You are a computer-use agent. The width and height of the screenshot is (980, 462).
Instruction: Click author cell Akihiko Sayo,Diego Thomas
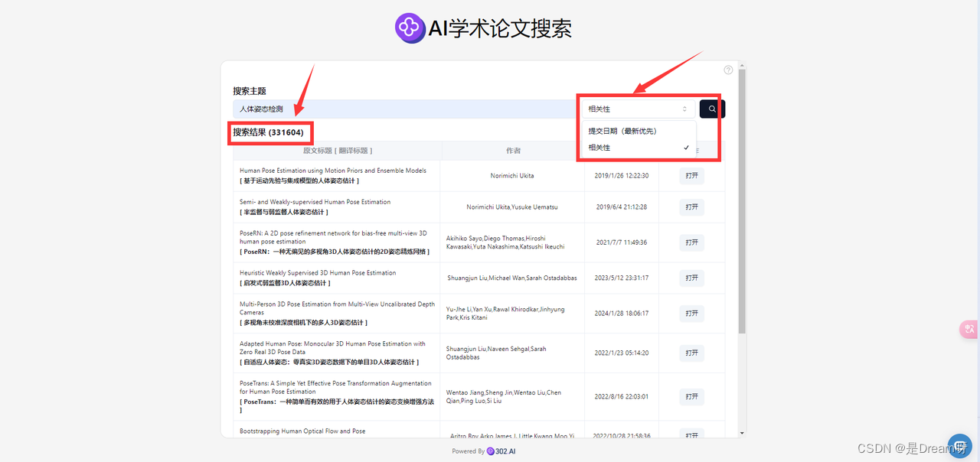tap(505, 242)
